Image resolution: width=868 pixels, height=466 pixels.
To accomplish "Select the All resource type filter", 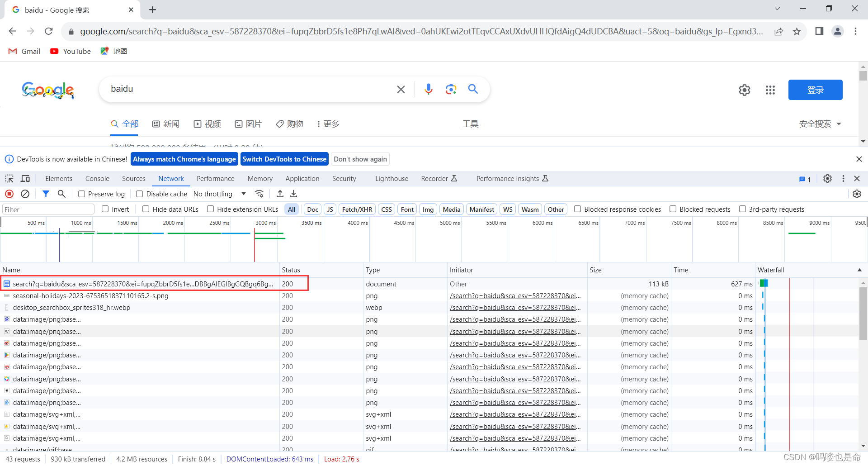I will [x=292, y=209].
